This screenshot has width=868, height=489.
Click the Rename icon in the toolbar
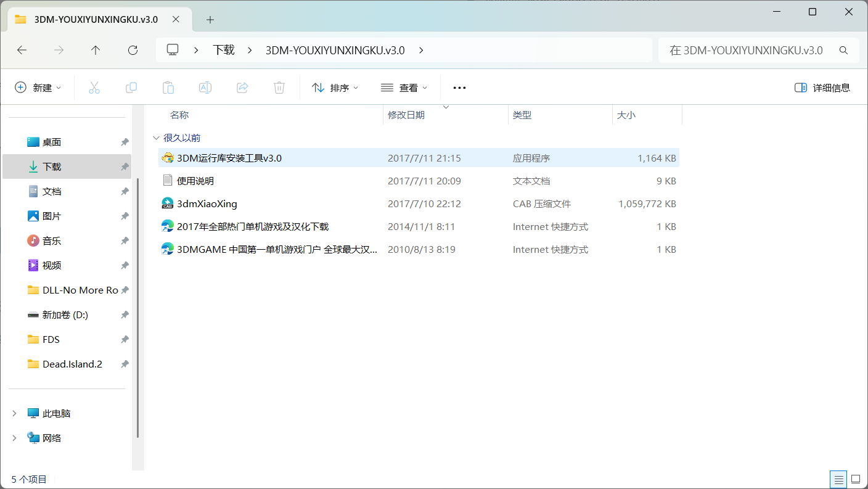tap(205, 88)
